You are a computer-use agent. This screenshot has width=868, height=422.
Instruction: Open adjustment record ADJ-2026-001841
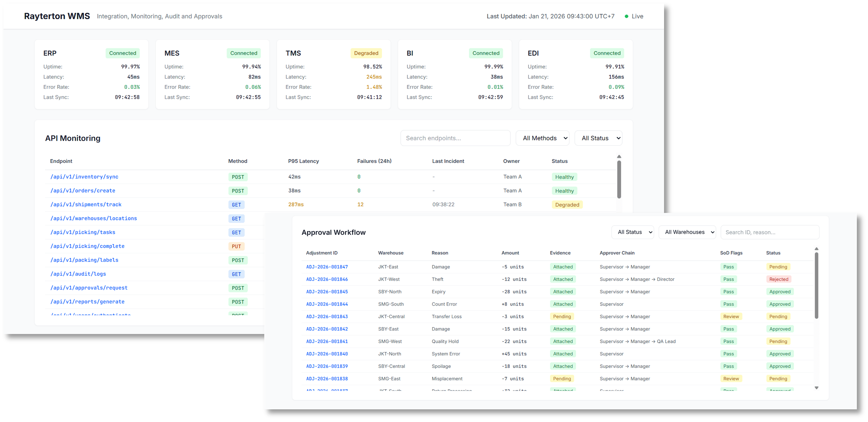(x=327, y=341)
